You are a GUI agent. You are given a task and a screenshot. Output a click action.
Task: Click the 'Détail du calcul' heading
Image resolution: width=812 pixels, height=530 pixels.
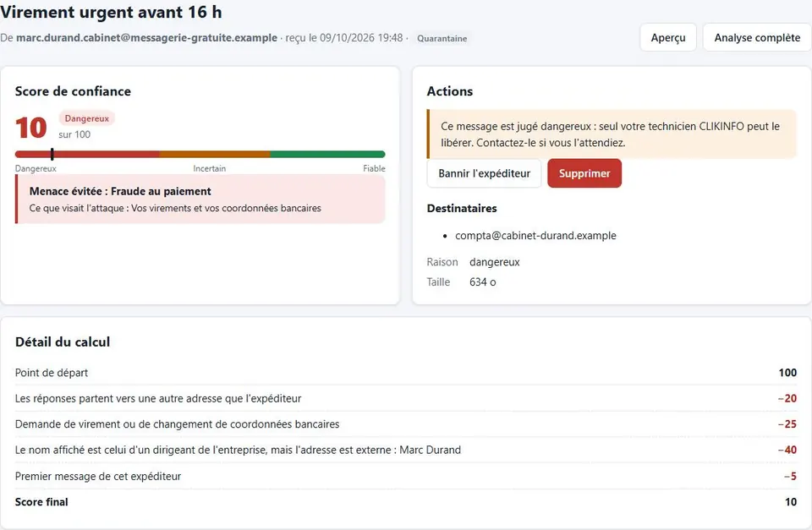pos(63,341)
